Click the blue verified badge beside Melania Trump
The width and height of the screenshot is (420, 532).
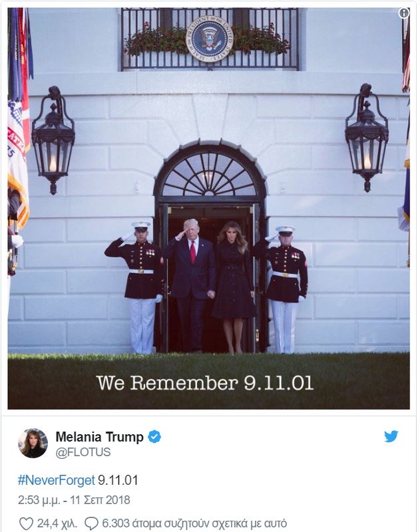tap(154, 437)
